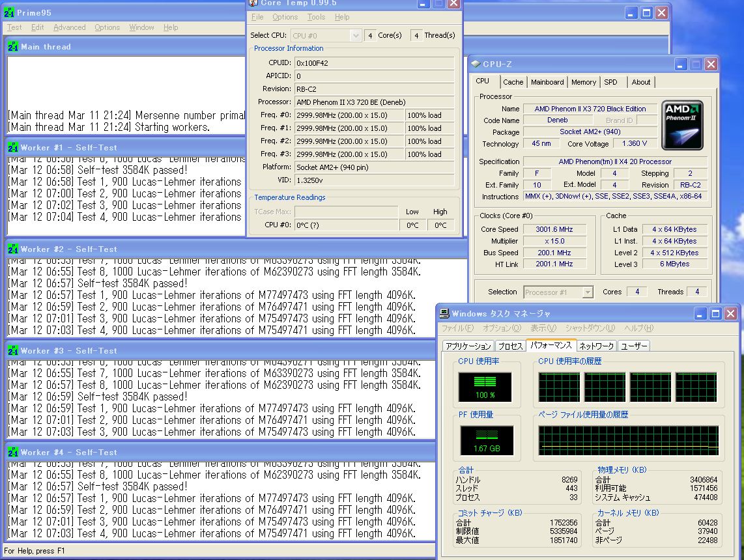Click the Core Voltage value field in CPU-Z
744x560 pixels.
coord(635,144)
